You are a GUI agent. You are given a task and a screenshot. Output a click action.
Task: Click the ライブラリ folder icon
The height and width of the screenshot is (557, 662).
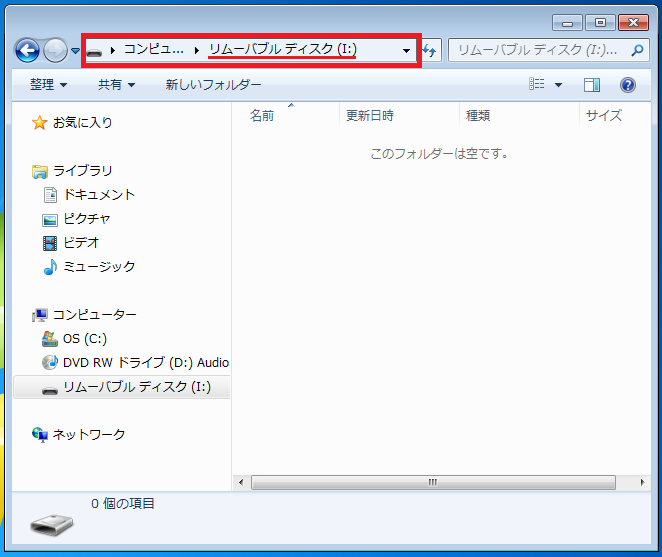(40, 171)
